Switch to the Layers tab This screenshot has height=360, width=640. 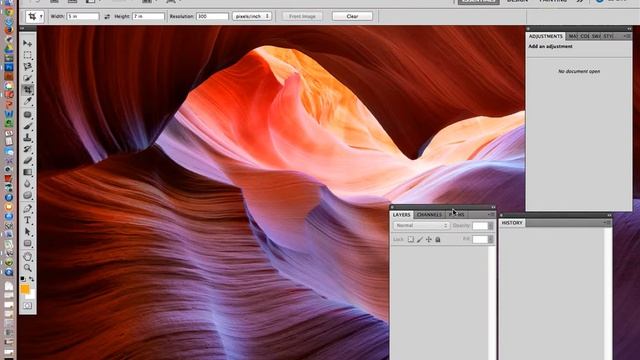(402, 215)
